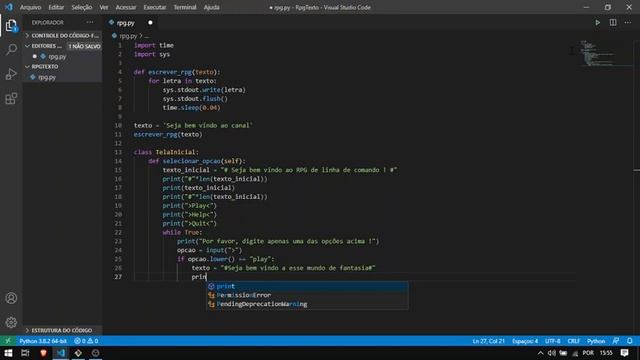Screen dimensions: 640x360
Task: Open the Ver menu
Action: [104, 7]
